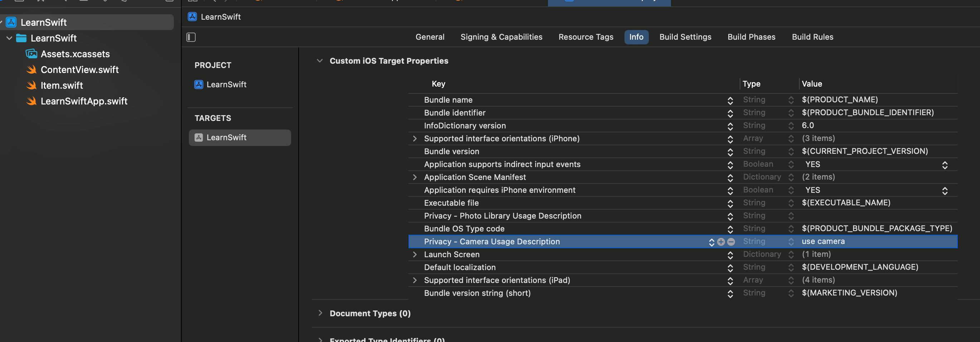The image size is (980, 342).
Task: Open YES value popup for indirect input events
Action: 945,165
